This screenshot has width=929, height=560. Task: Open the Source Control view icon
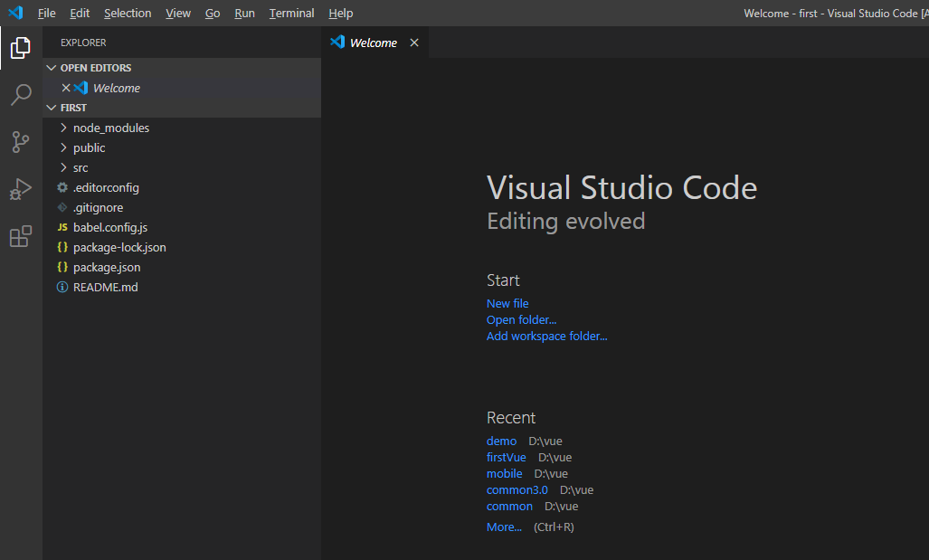[x=20, y=142]
